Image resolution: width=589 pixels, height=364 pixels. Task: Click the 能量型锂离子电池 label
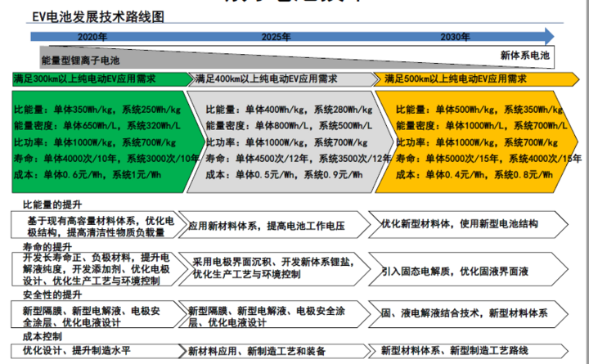pyautogui.click(x=80, y=61)
